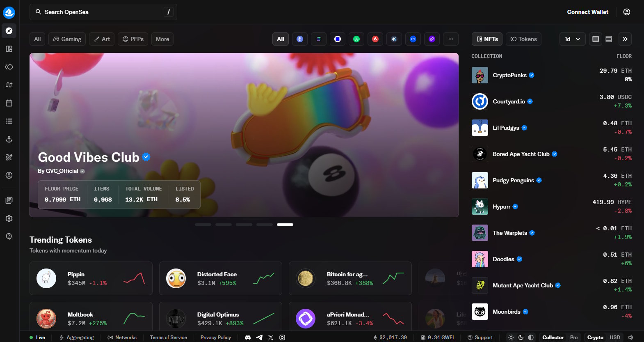Select the PFPs category tab
644x342 pixels.
pyautogui.click(x=133, y=39)
